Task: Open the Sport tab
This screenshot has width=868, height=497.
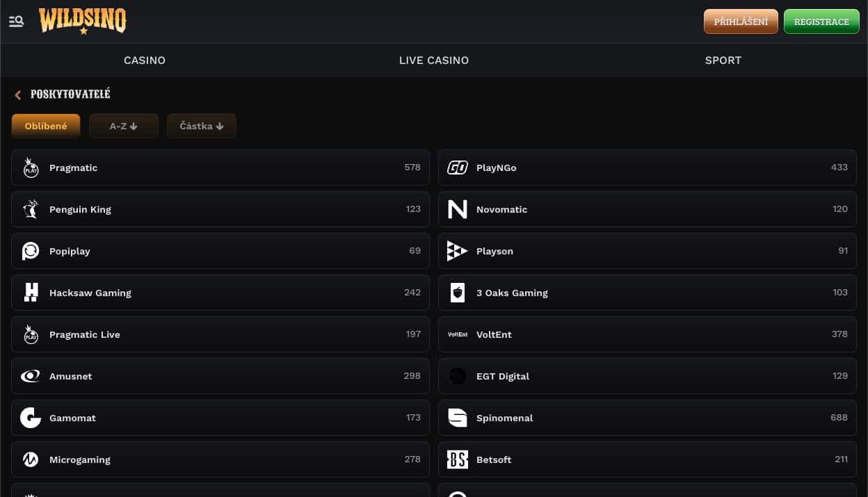Action: [723, 60]
